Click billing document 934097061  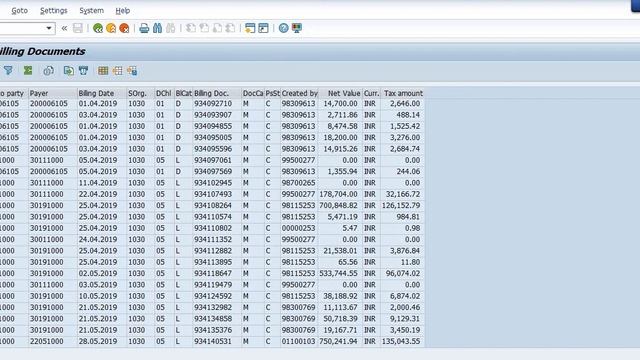click(213, 160)
